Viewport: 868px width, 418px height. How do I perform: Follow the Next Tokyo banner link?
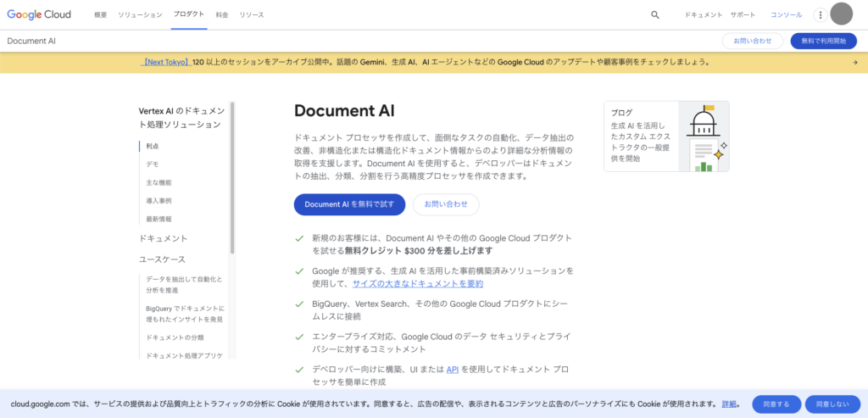(164, 62)
